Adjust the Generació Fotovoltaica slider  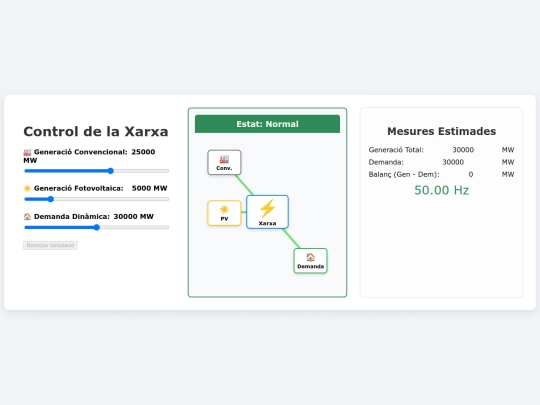click(96, 199)
